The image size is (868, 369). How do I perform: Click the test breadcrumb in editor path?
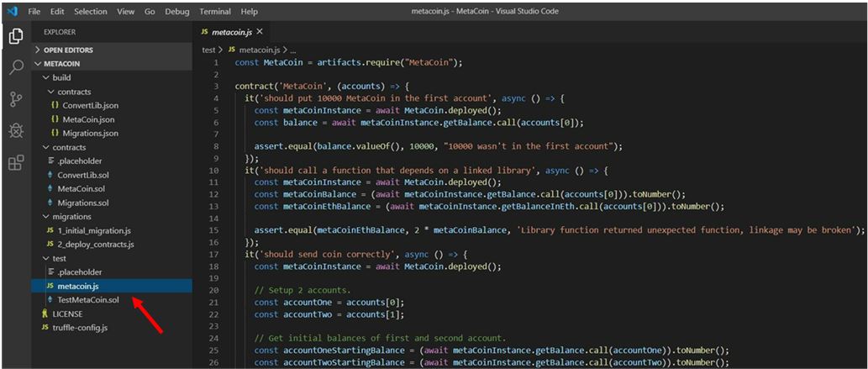point(209,50)
